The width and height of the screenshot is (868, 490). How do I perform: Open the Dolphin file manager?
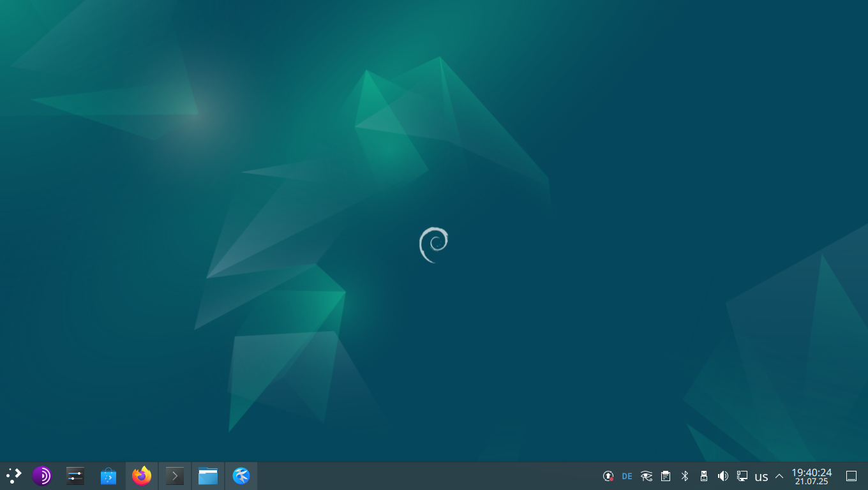[208, 475]
